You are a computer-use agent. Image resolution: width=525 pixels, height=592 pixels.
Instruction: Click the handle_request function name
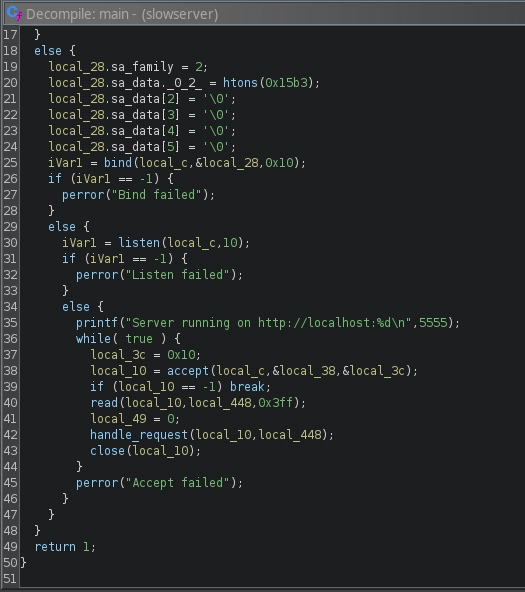pos(139,435)
